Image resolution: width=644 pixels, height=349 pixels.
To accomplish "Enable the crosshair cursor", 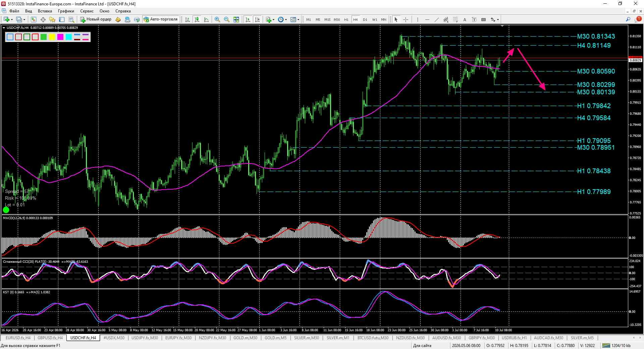I will tap(406, 19).
